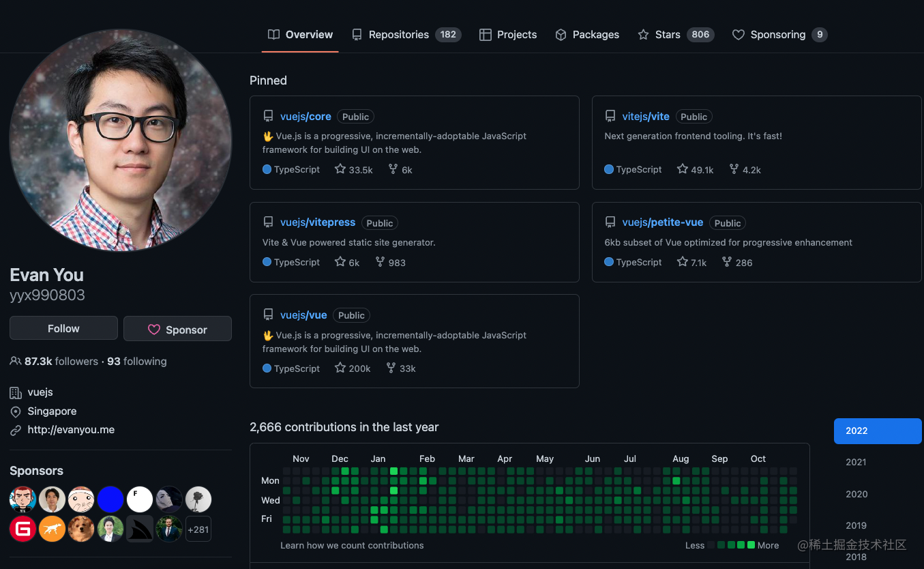
Task: Click the repo icon beside vuejs/vitepress
Action: (268, 222)
